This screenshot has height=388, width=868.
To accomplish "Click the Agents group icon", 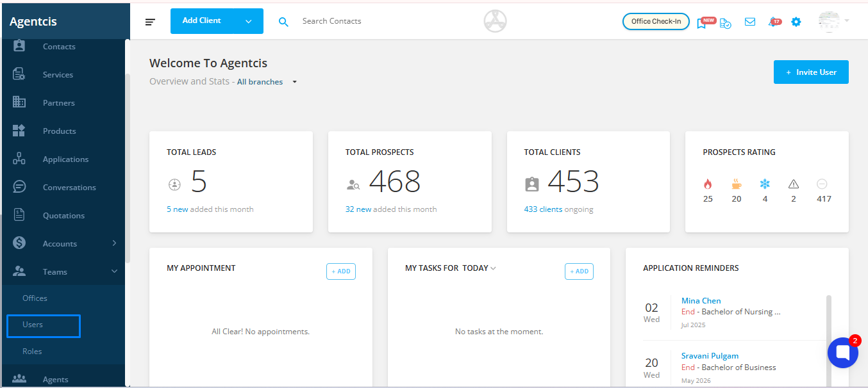I will click(19, 379).
